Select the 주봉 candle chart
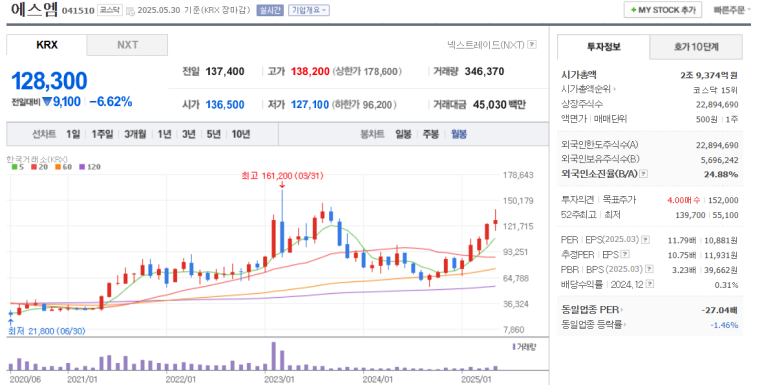 tap(430, 134)
